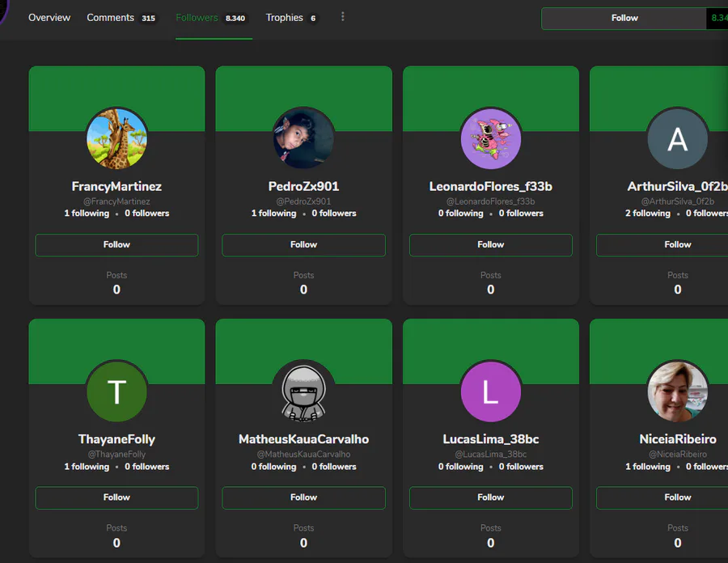Open FrancyMartinez giraffe avatar

[117, 138]
